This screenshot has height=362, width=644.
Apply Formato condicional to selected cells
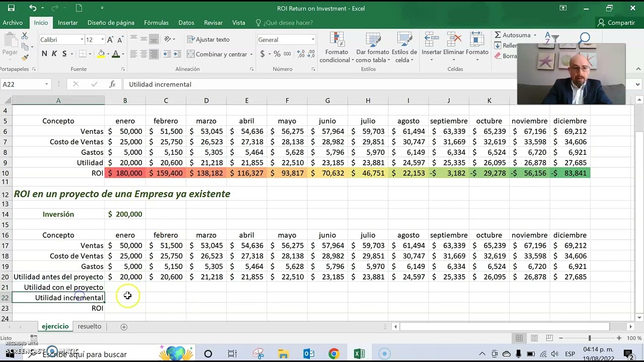pyautogui.click(x=336, y=47)
